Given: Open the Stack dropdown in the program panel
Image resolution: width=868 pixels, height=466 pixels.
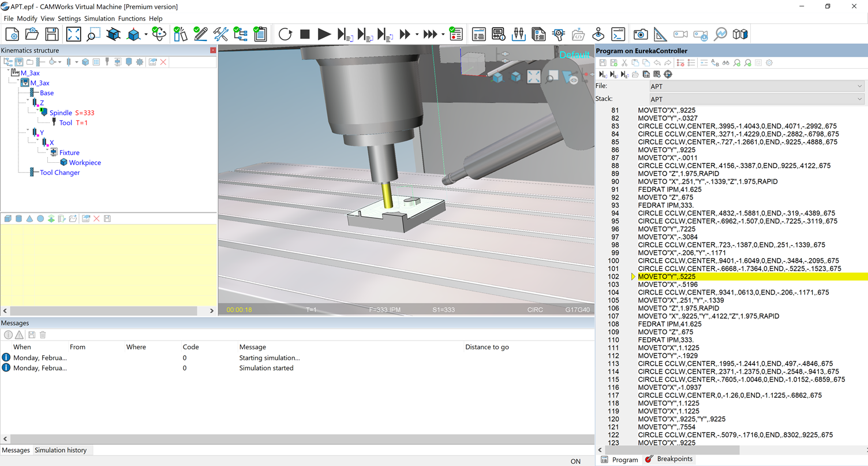Looking at the screenshot, I should 860,99.
